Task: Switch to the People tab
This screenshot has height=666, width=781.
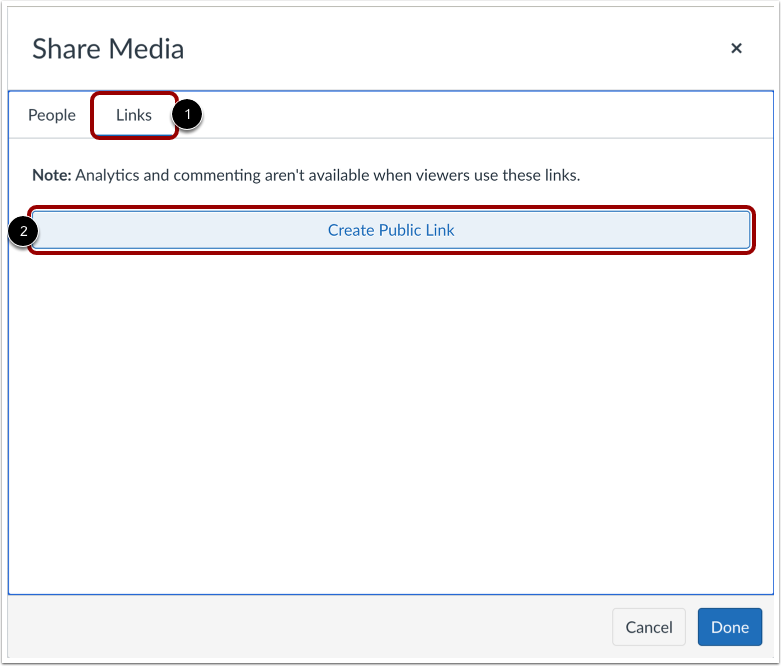Action: point(52,115)
